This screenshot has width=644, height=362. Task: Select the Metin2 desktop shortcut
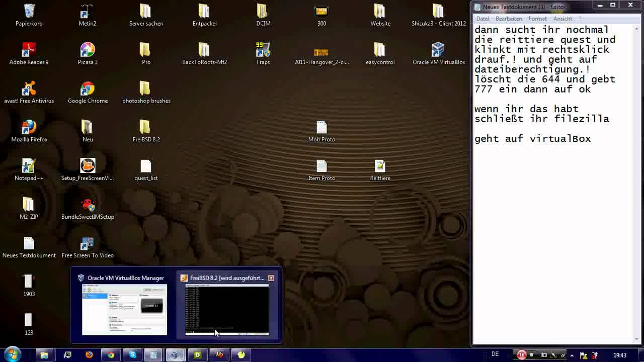click(x=88, y=15)
